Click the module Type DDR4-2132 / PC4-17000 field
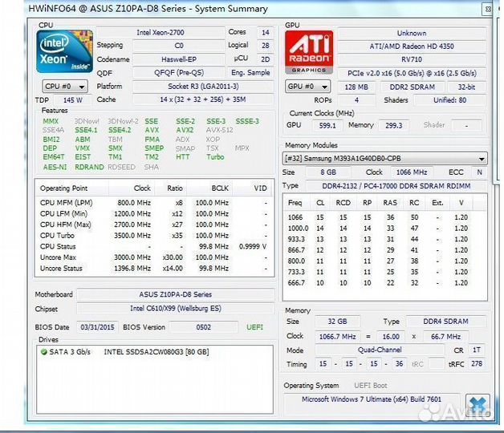The height and width of the screenshot is (433, 504). coord(396,186)
